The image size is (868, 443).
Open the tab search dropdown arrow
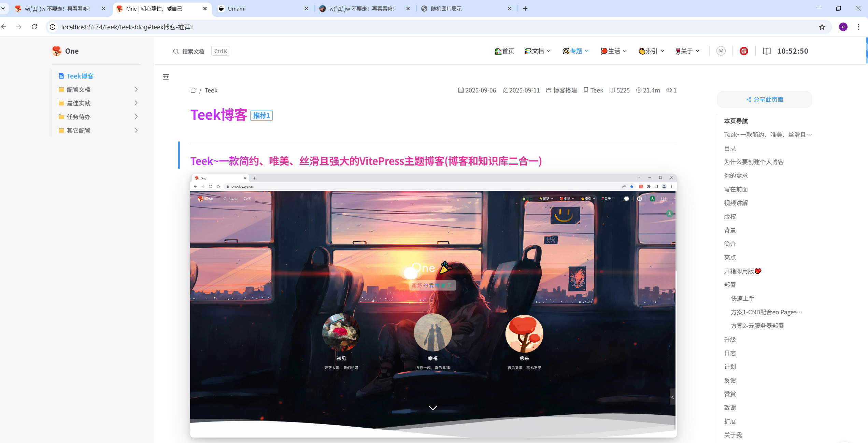click(x=3, y=9)
